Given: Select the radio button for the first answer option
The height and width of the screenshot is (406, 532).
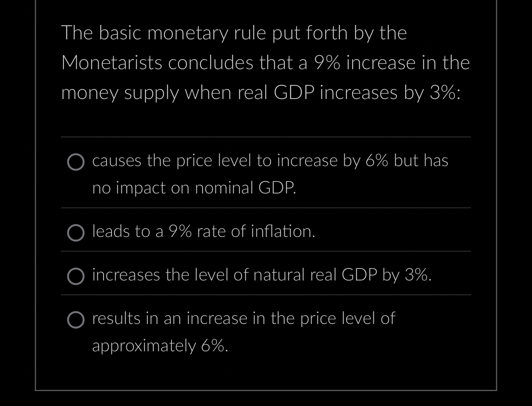Looking at the screenshot, I should (x=76, y=162).
